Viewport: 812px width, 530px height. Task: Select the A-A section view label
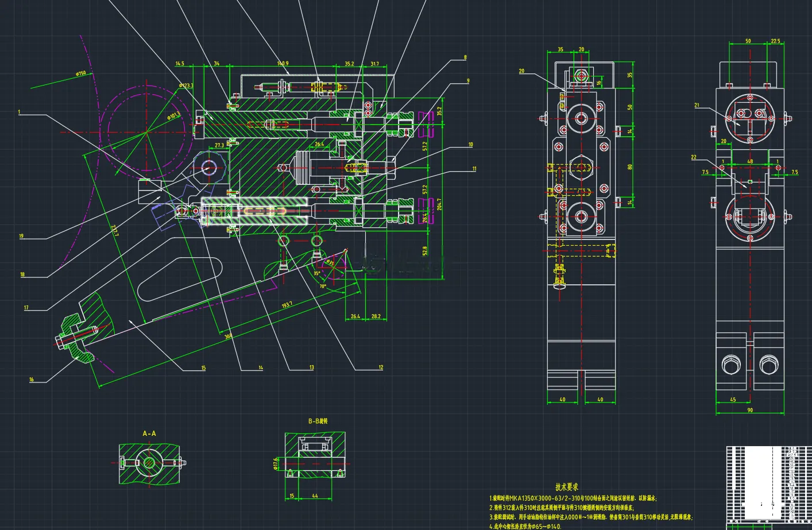(x=149, y=434)
